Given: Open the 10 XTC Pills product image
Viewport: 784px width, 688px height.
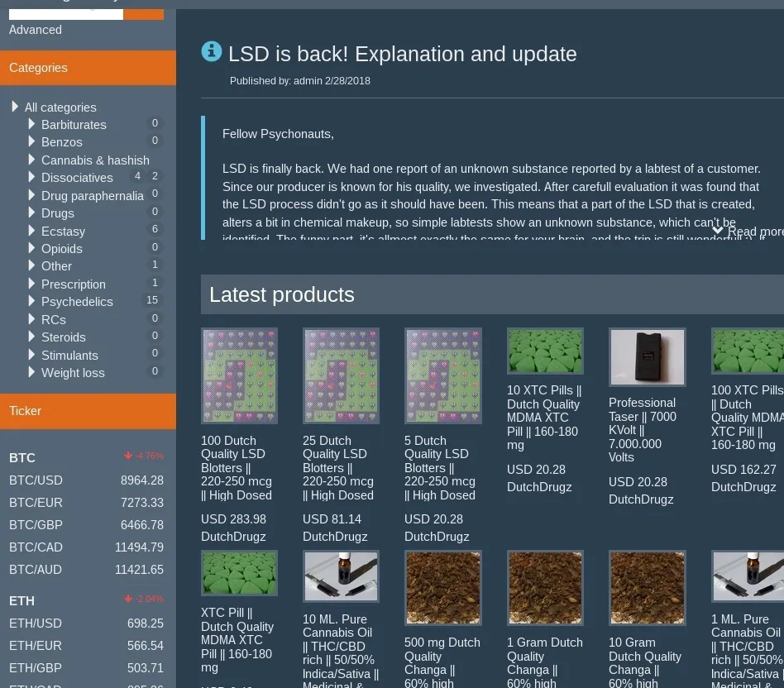Looking at the screenshot, I should [545, 351].
